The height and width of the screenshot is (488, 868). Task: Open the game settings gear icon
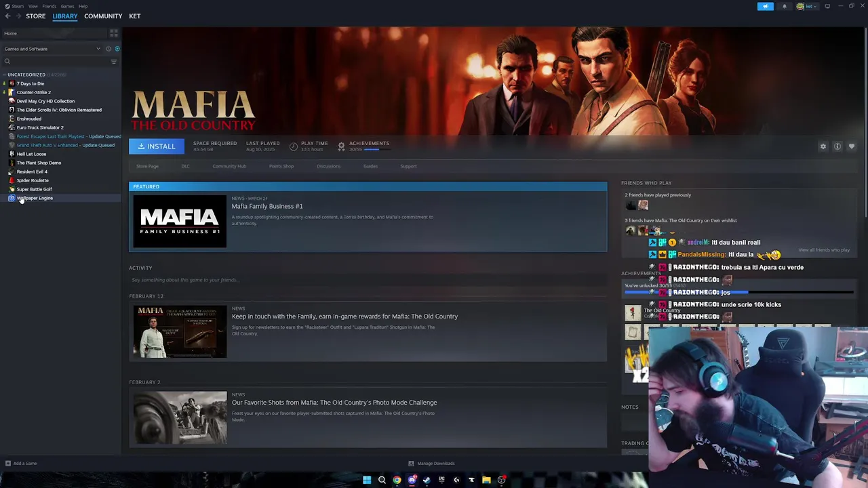pyautogui.click(x=823, y=146)
